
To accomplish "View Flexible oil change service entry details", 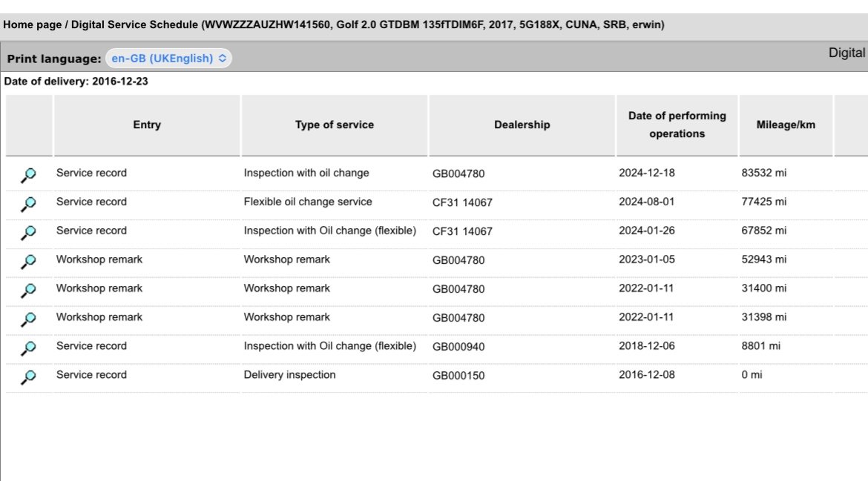I will 28,204.
